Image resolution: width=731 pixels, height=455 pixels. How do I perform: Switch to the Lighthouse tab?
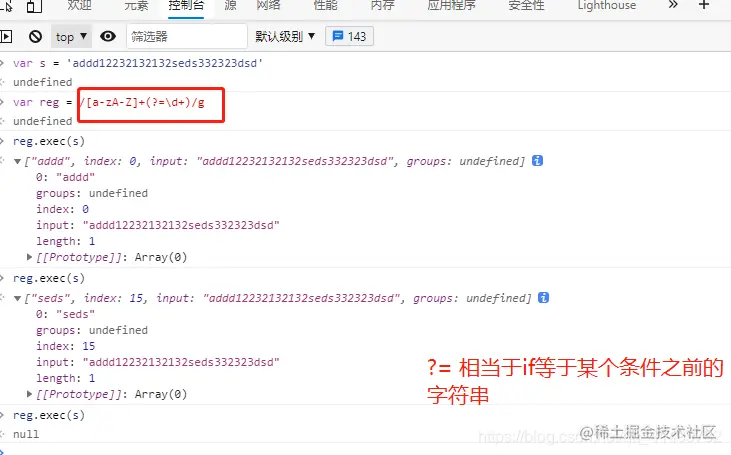(607, 6)
